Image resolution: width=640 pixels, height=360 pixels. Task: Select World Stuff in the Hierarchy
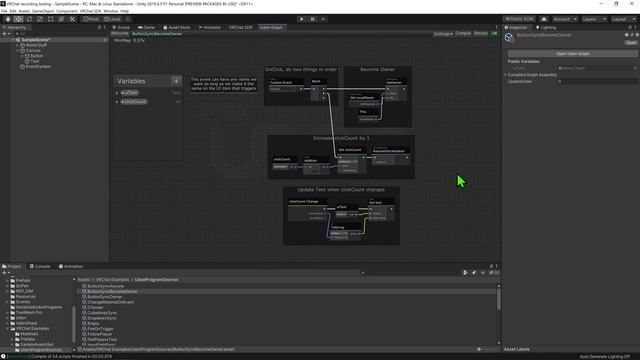pos(36,45)
